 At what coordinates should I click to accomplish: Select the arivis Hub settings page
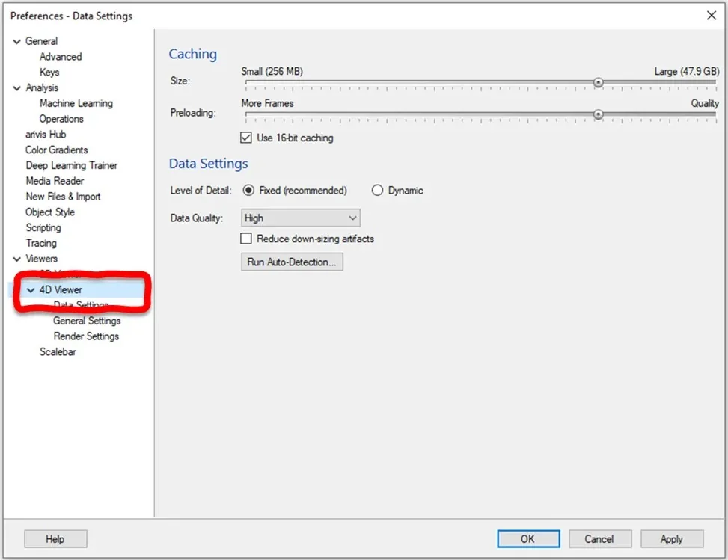(x=46, y=134)
